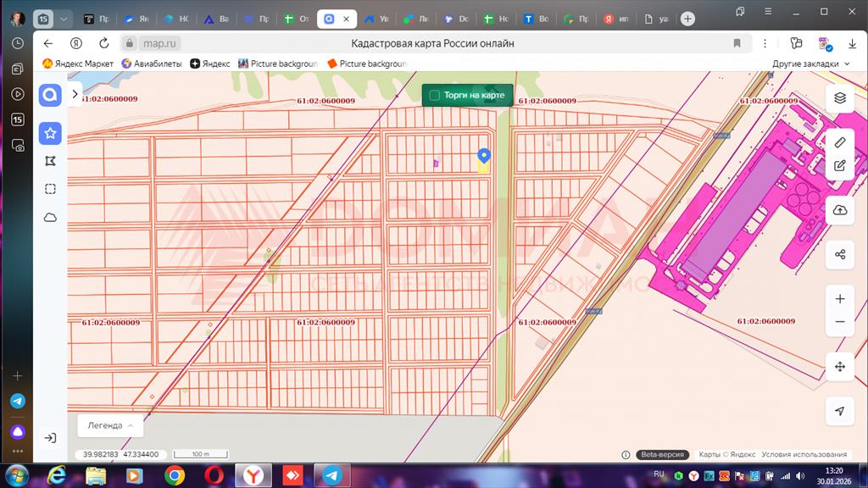Activate the edit drawing tool
The height and width of the screenshot is (488, 868).
(839, 165)
